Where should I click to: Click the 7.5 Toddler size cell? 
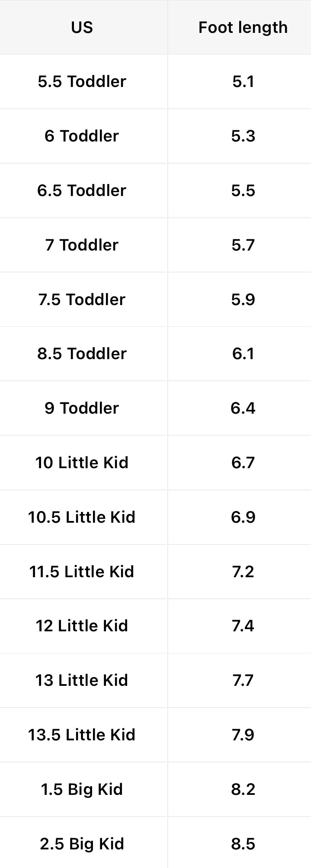point(82,299)
